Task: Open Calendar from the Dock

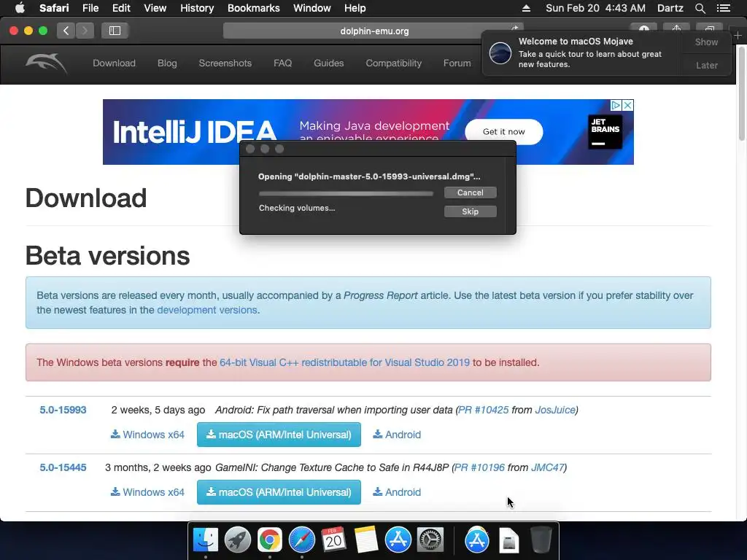Action: tap(333, 540)
